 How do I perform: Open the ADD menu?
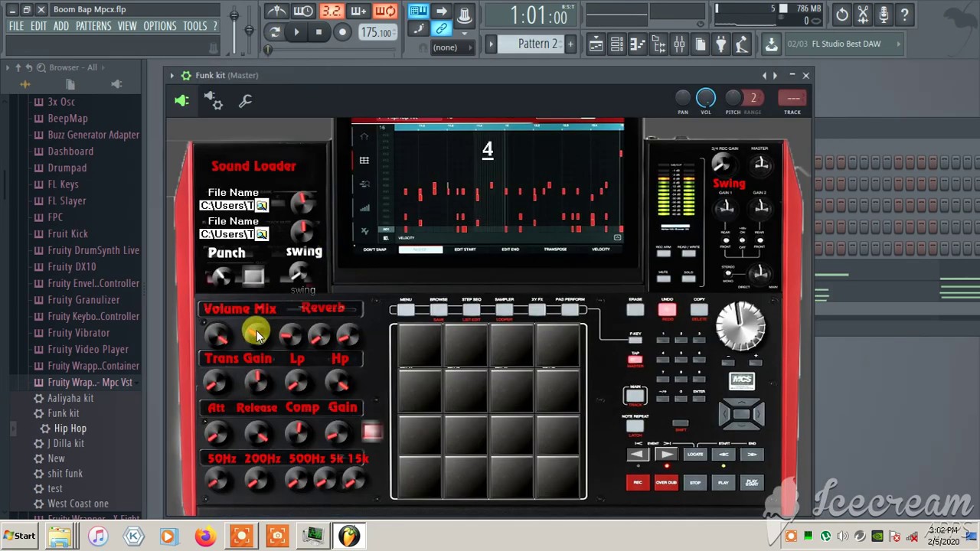click(x=61, y=26)
